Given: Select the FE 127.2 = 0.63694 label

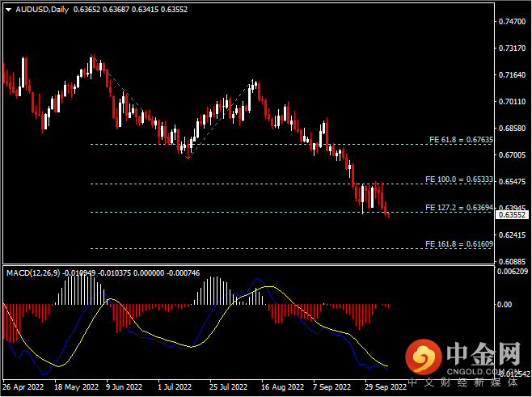Looking at the screenshot, I should (459, 207).
